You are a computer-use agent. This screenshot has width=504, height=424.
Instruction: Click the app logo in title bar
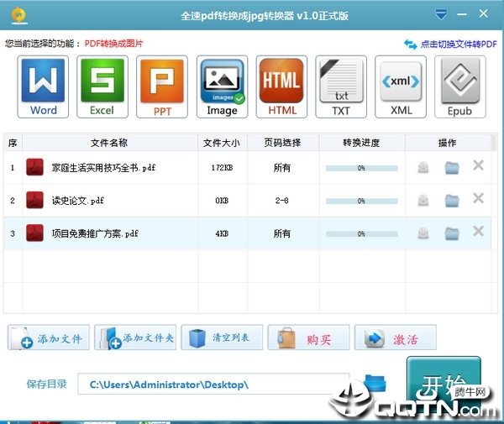click(x=19, y=16)
